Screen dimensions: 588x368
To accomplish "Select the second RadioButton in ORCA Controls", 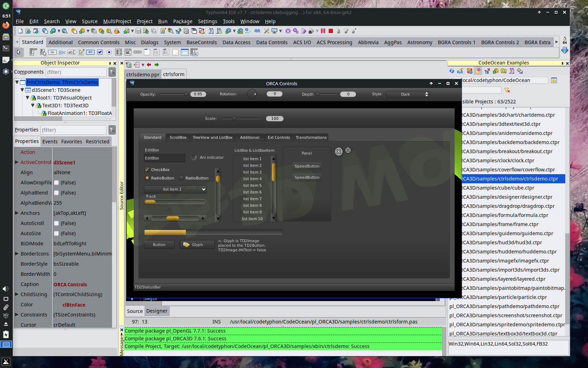I will pyautogui.click(x=181, y=178).
